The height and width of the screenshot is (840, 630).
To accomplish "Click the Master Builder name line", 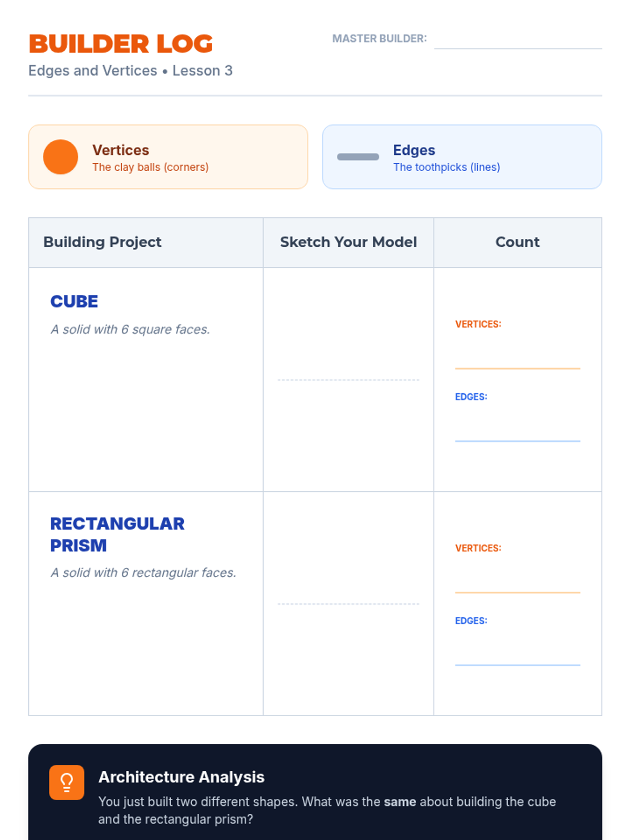I will [x=518, y=42].
